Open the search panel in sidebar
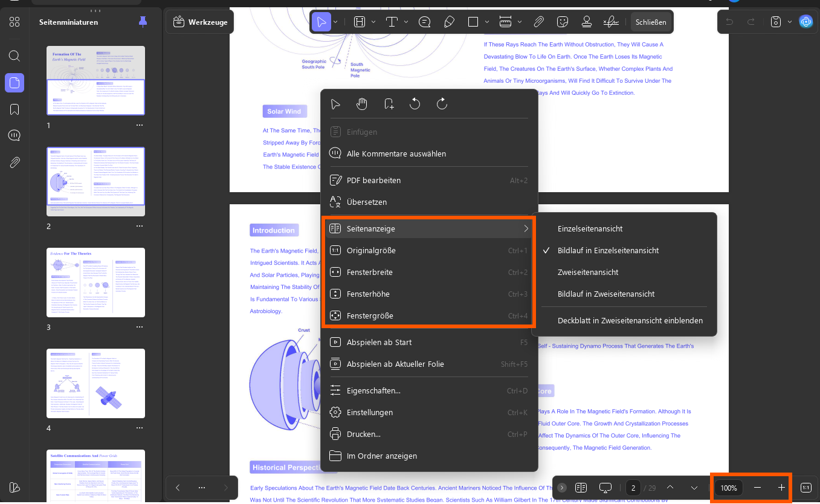This screenshot has height=504, width=820. point(15,56)
